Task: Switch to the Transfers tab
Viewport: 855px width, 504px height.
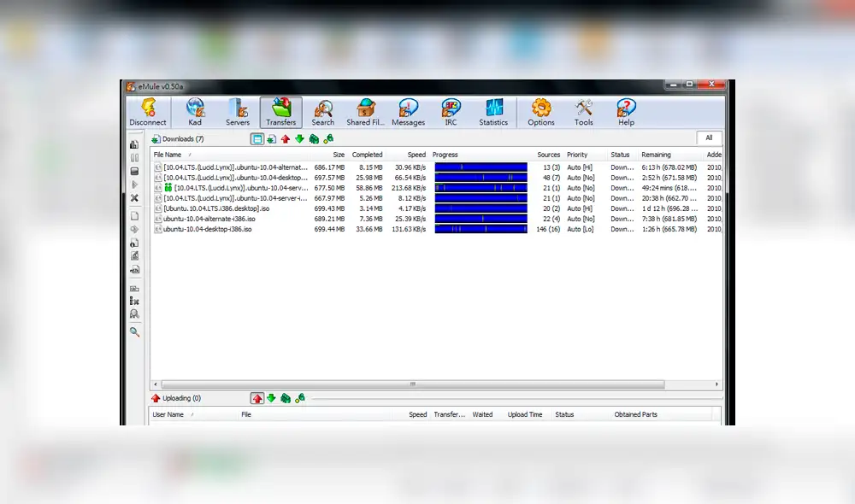Action: click(280, 111)
